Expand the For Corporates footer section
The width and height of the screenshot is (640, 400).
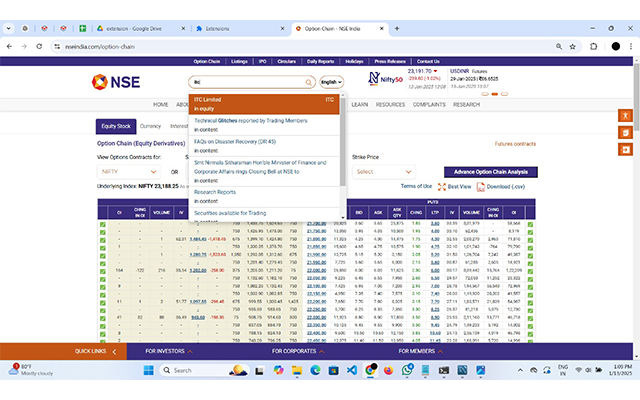click(x=298, y=351)
